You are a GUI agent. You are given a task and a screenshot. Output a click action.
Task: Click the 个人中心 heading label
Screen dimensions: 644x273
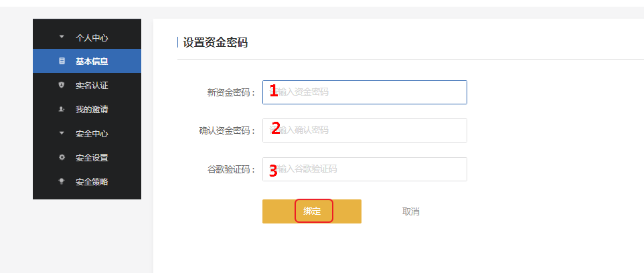pyautogui.click(x=92, y=37)
